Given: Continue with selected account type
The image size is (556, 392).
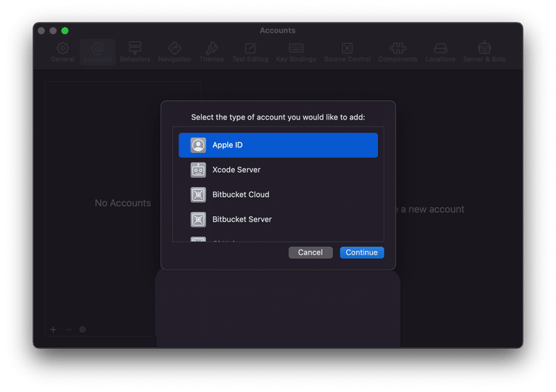Looking at the screenshot, I should coord(361,252).
